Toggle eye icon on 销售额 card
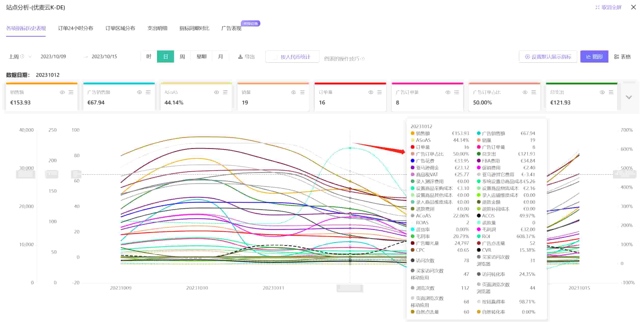Viewport: 644px width, 322px height. 62,92
